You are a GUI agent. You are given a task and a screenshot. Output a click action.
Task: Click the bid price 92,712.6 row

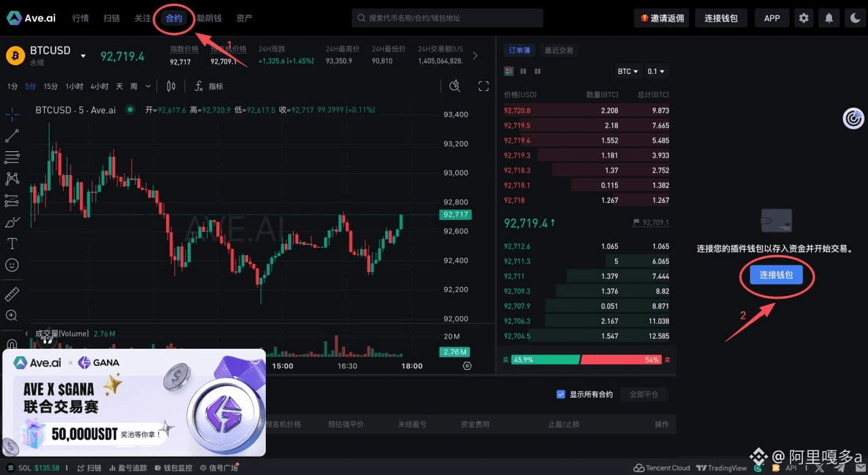click(x=587, y=246)
